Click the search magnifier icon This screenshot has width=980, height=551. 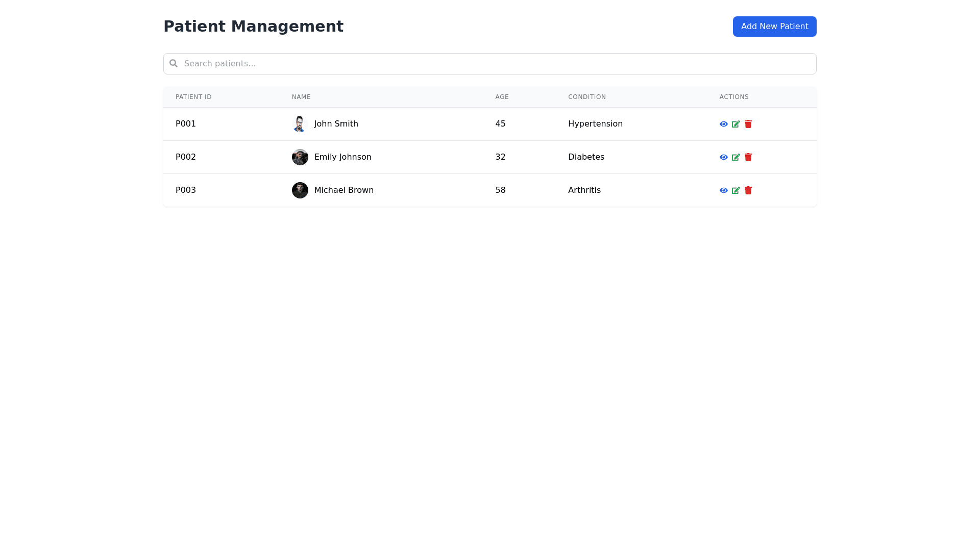point(174,63)
